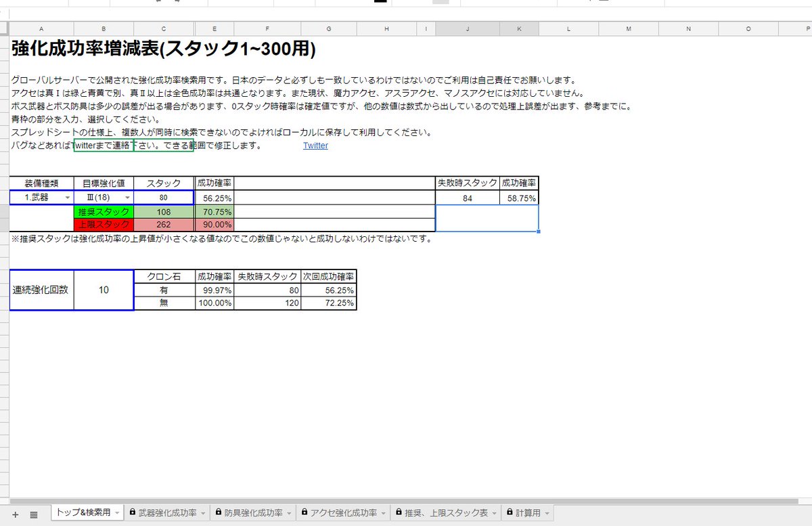812x526 pixels.
Task: Select column F header
Action: tap(268, 28)
